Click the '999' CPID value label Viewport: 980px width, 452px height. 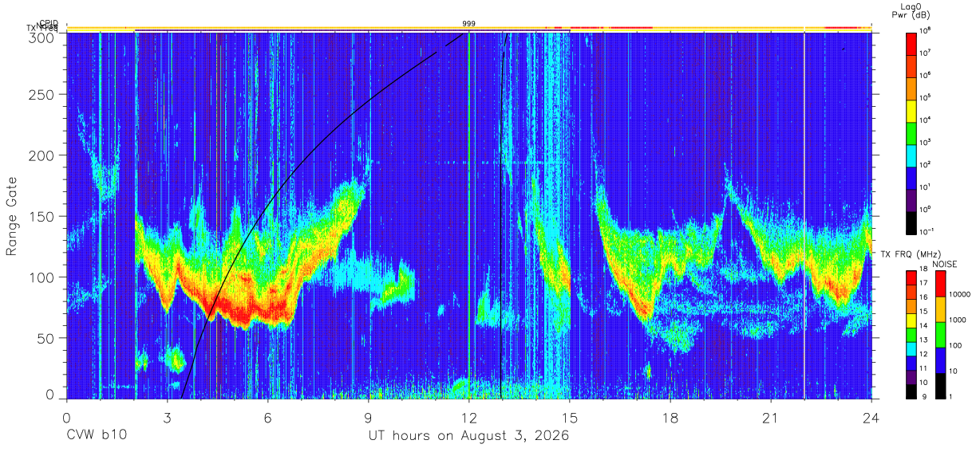click(x=469, y=24)
